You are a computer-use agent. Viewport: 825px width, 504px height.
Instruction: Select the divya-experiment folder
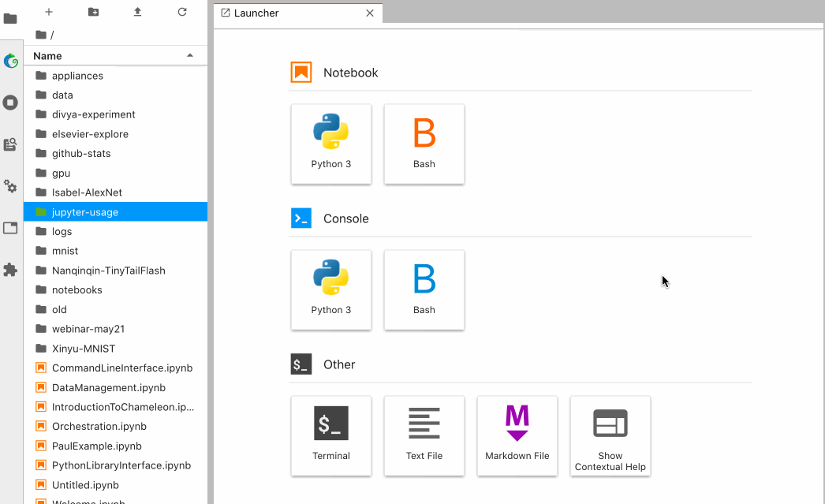[115, 114]
